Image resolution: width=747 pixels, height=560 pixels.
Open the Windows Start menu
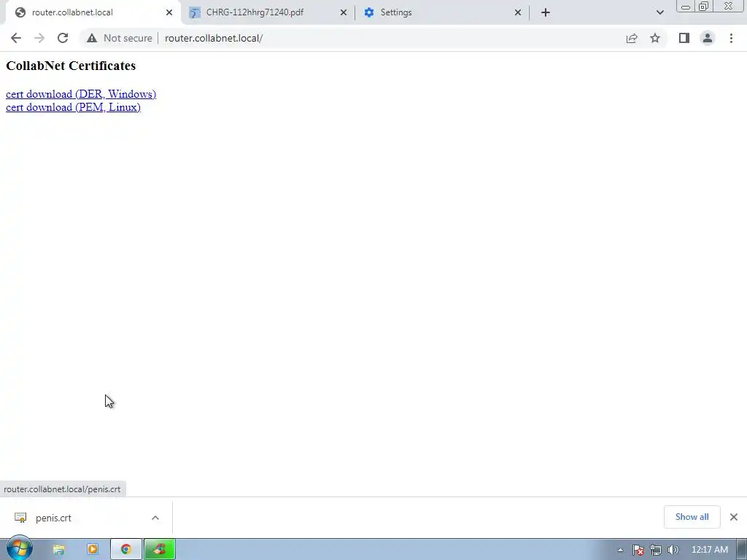click(x=20, y=548)
